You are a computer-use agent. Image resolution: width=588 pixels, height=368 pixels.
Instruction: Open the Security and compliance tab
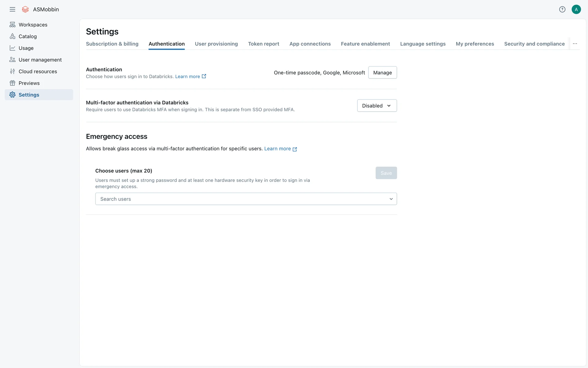[x=534, y=44]
